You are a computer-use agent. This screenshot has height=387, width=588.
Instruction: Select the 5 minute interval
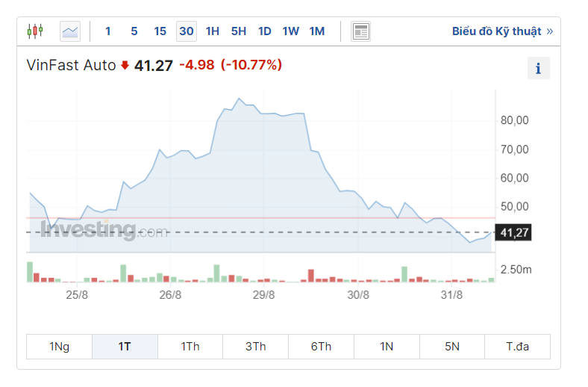pos(134,31)
